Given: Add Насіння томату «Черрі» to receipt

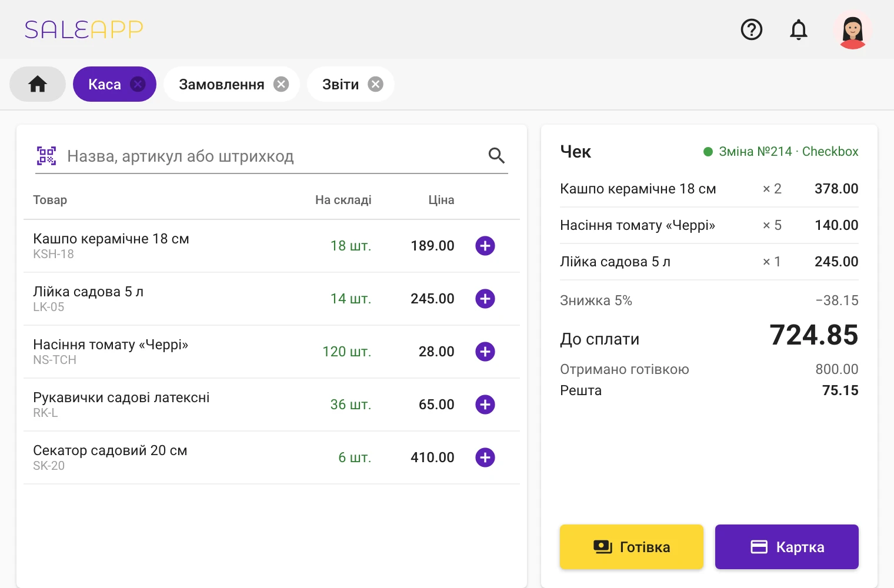Looking at the screenshot, I should click(x=485, y=352).
